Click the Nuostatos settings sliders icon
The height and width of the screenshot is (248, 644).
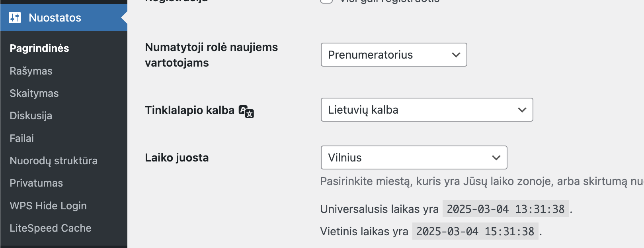(15, 18)
